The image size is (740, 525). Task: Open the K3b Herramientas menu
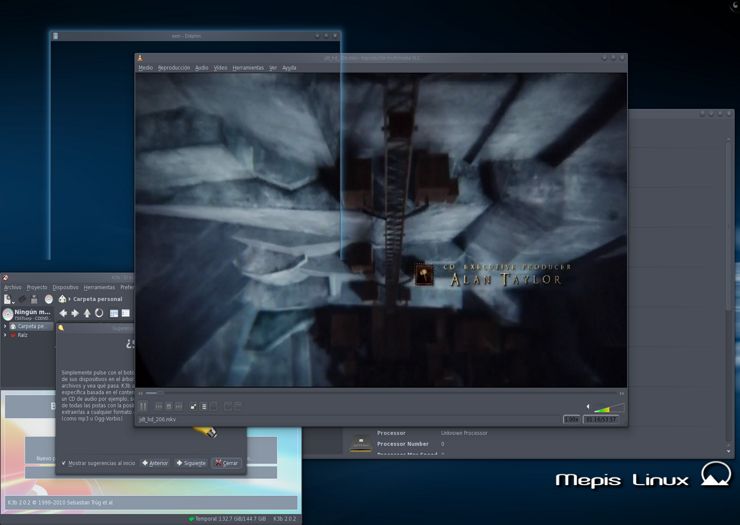tap(99, 287)
